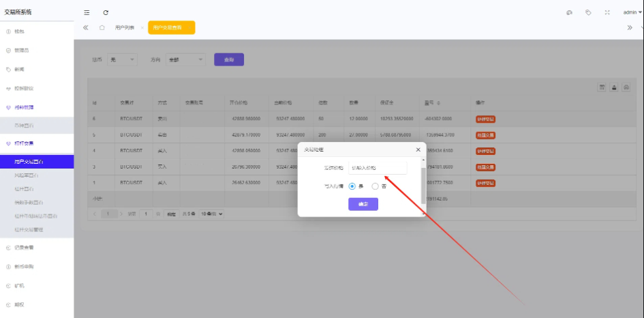The image size is (644, 318).
Task: Open the 杠杆查看 submenu item
Action: (37, 189)
